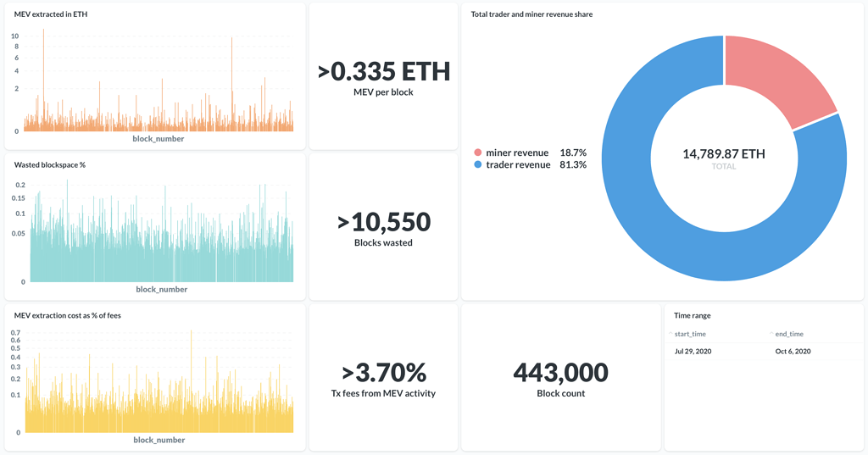Sort by start_time column header
Screen dimensions: 868x455
coord(690,334)
